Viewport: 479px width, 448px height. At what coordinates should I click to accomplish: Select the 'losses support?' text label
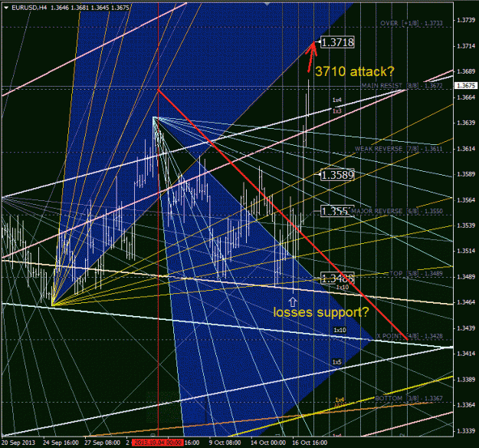click(321, 312)
